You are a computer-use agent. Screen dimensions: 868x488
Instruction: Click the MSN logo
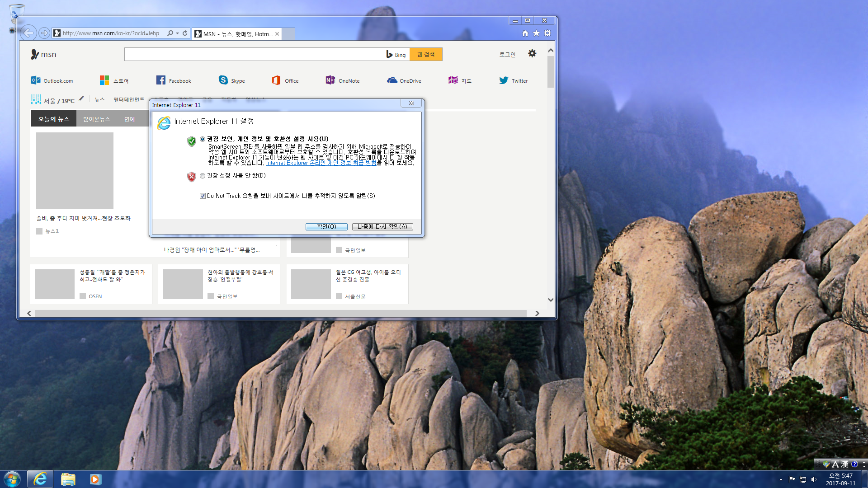[x=43, y=54]
